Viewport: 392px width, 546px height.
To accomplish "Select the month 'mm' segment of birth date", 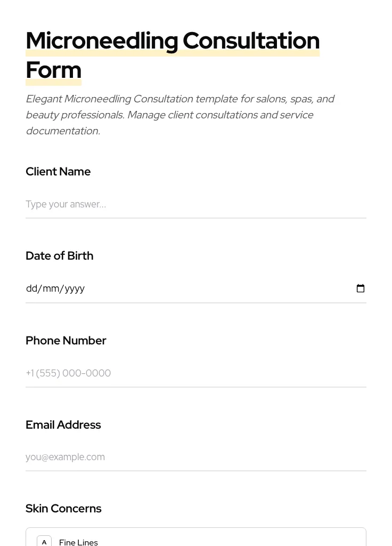I will 51,288.
